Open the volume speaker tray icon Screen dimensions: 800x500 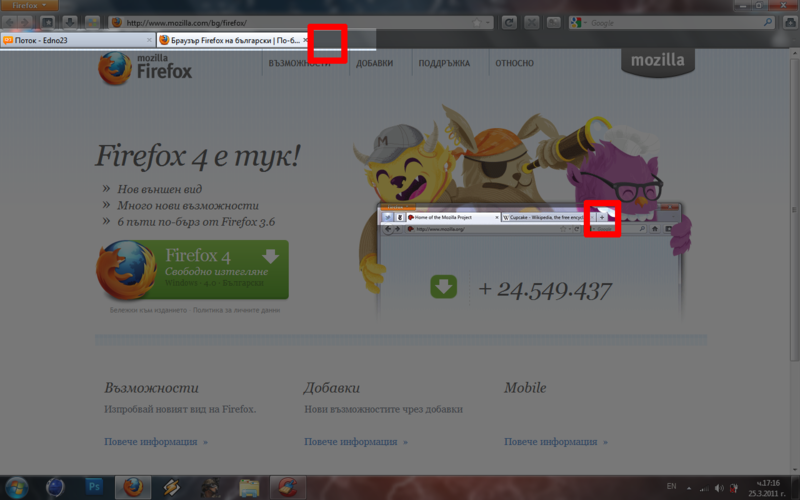tap(719, 488)
